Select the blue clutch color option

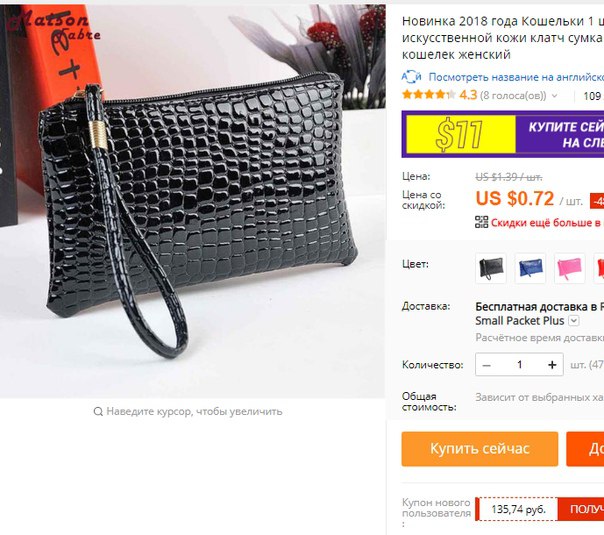click(530, 268)
